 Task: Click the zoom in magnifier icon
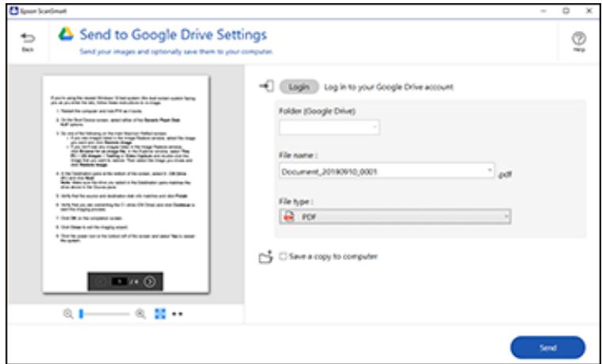140,314
